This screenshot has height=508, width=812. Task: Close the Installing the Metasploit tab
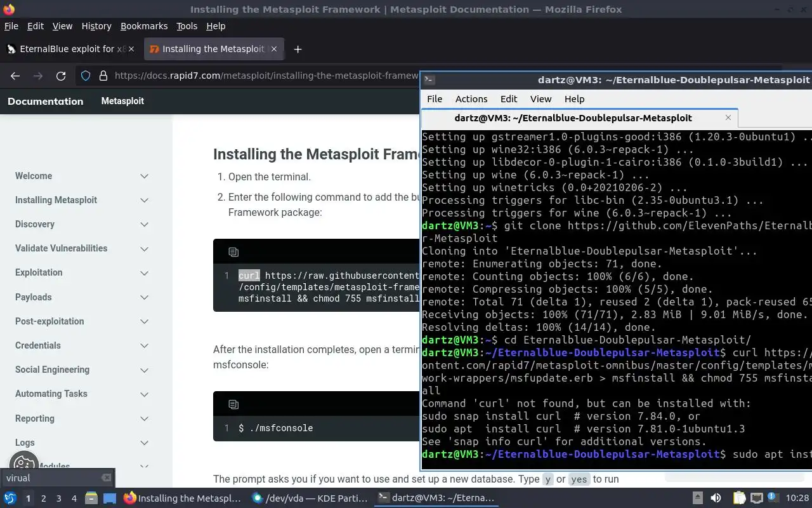[x=274, y=49]
